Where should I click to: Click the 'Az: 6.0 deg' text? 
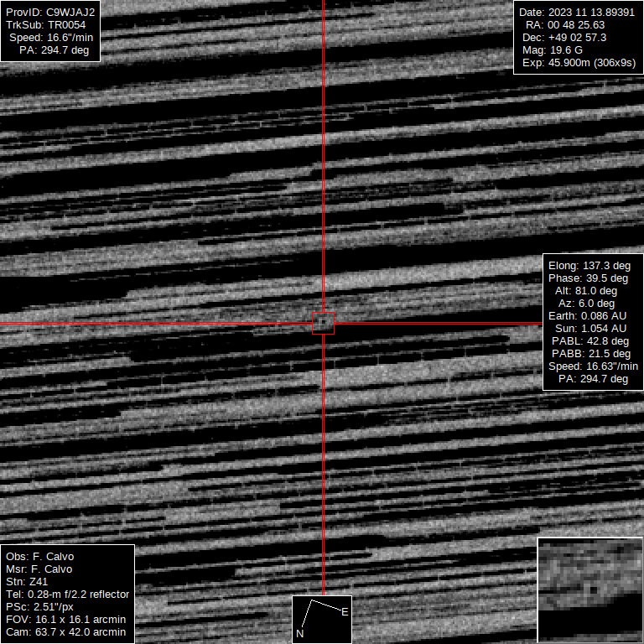point(586,304)
